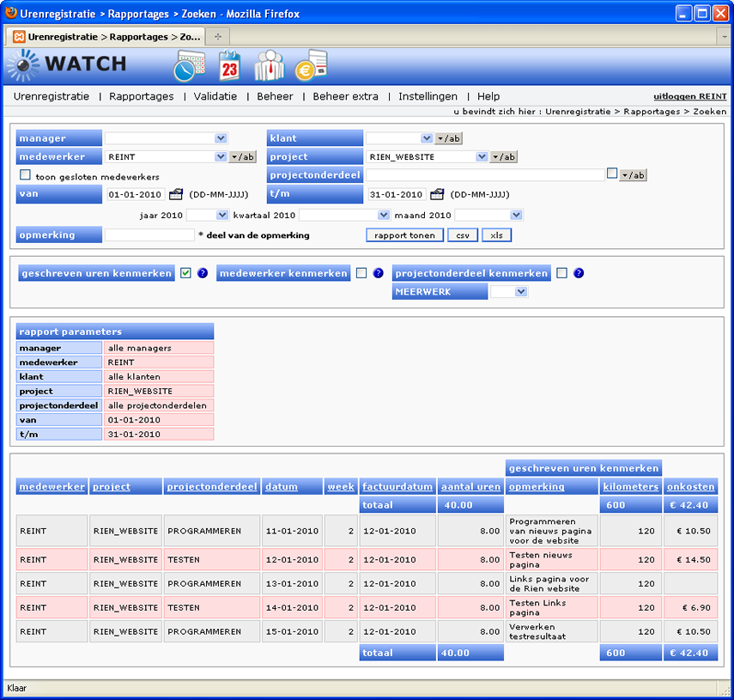Viewport: 734px width, 700px height.
Task: Open the Instellingen menu
Action: click(x=428, y=96)
